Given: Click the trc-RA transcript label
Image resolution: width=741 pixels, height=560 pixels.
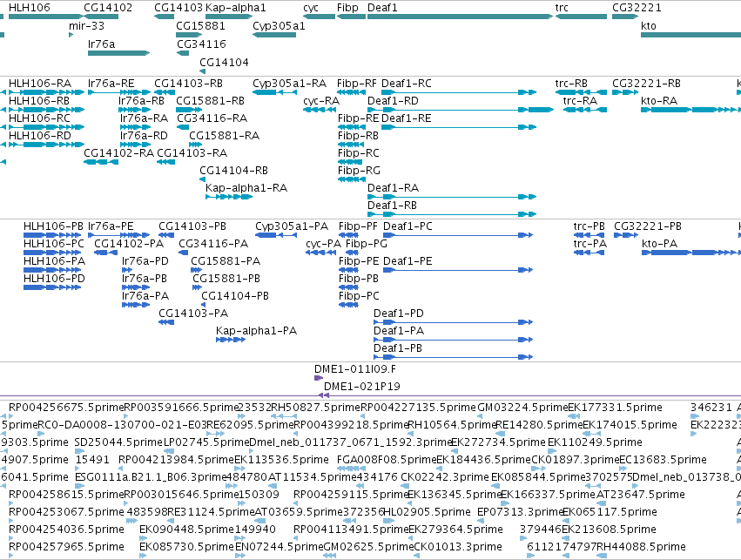Looking at the screenshot, I should point(580,101).
